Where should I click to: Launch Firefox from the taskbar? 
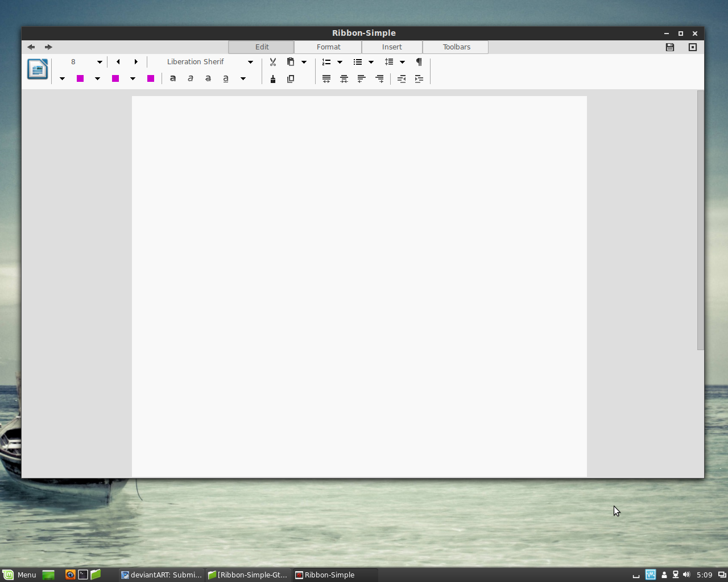(70, 575)
